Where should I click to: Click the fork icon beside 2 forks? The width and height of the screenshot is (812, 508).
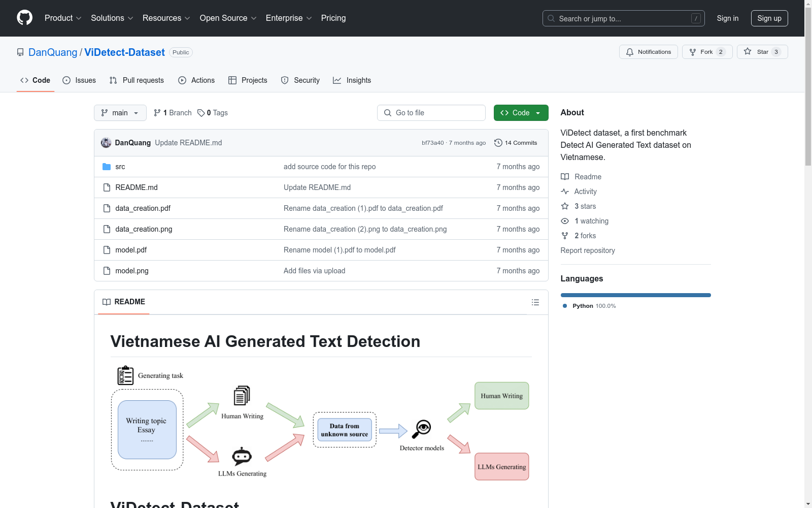(x=565, y=236)
